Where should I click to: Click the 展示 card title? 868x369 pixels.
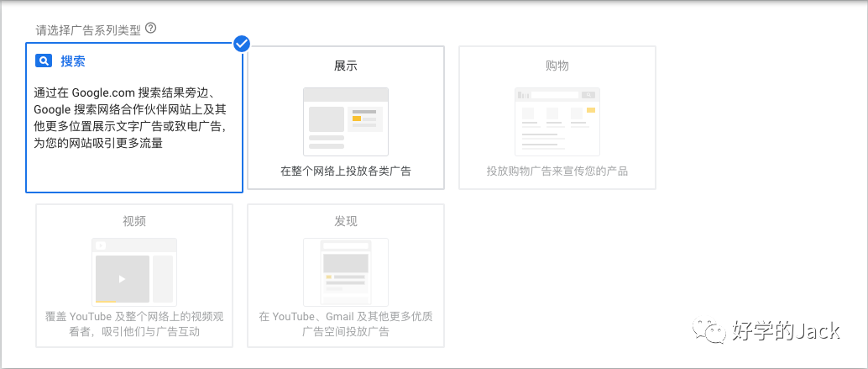pyautogui.click(x=345, y=66)
